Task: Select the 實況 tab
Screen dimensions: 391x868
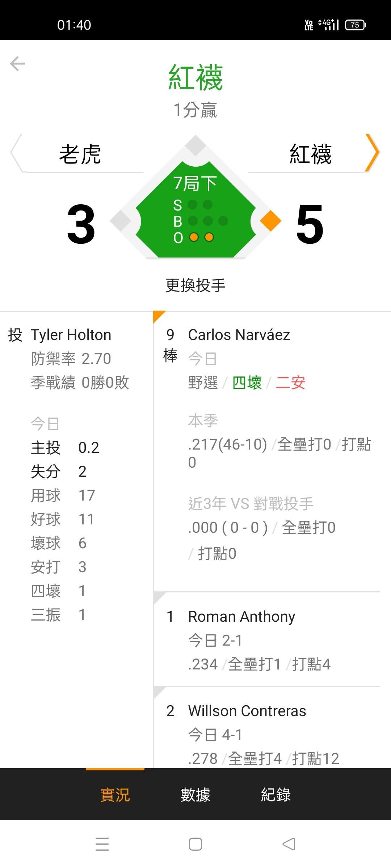Action: click(x=115, y=795)
